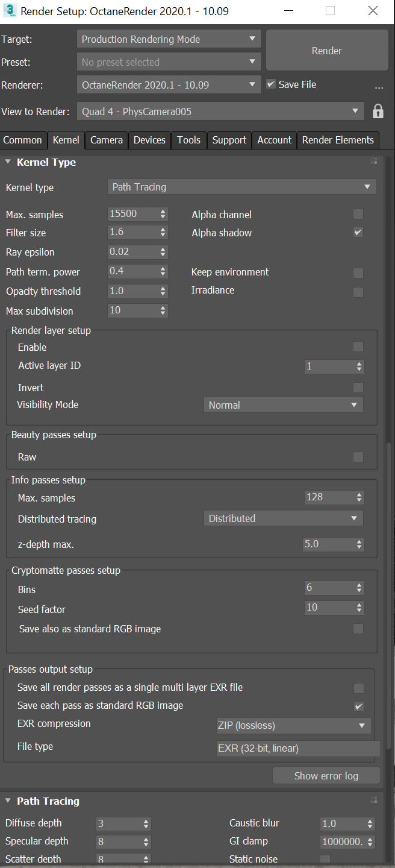The height and width of the screenshot is (868, 395).
Task: Toggle the Save File checkbox
Action: pos(271,84)
